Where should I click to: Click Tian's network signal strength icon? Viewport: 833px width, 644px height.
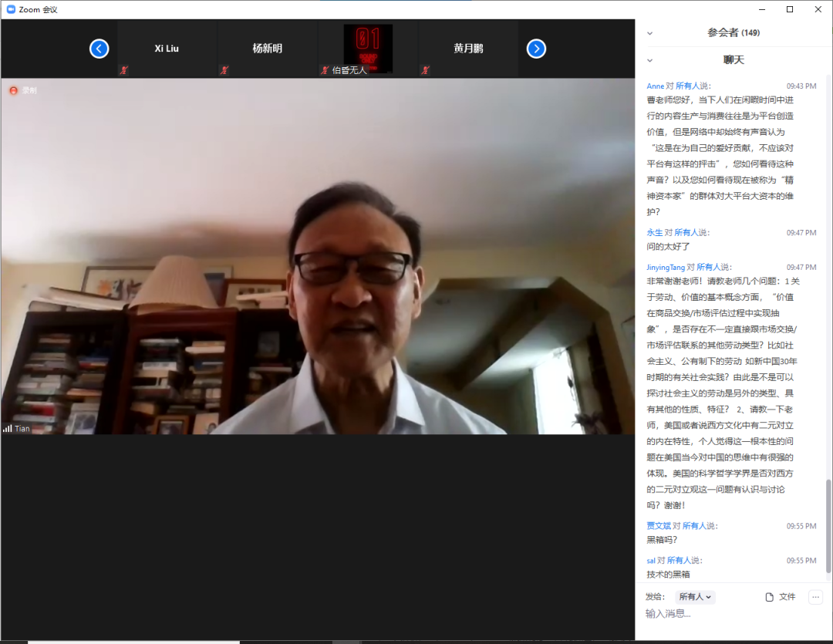click(8, 428)
